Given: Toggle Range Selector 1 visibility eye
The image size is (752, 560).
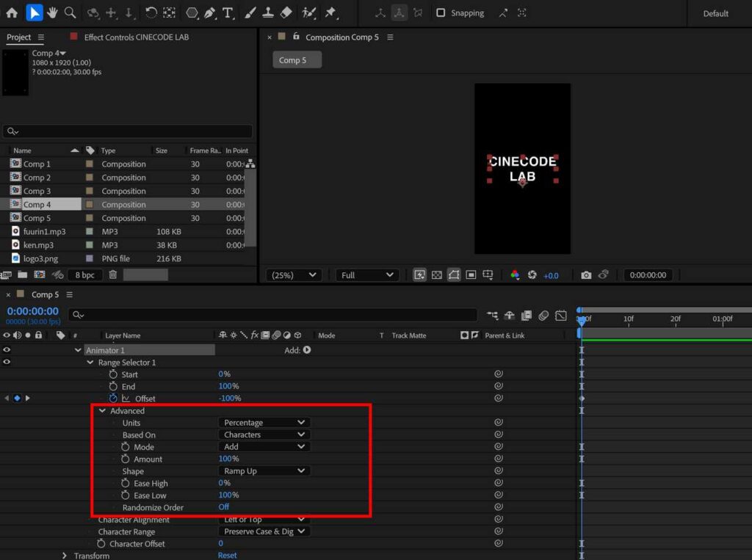Looking at the screenshot, I should click(x=7, y=362).
